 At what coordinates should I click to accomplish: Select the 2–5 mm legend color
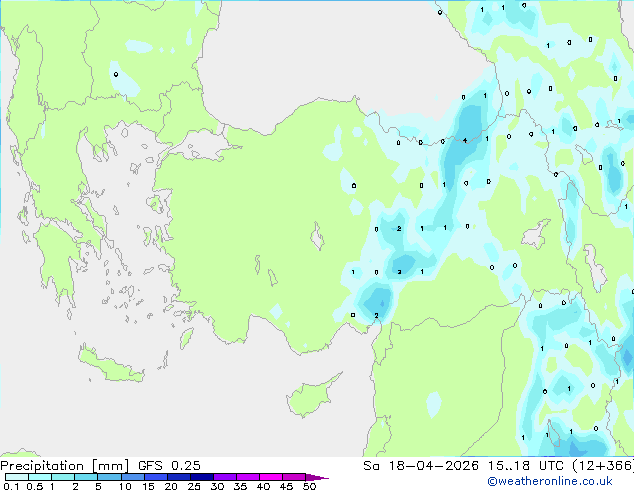click(x=86, y=477)
